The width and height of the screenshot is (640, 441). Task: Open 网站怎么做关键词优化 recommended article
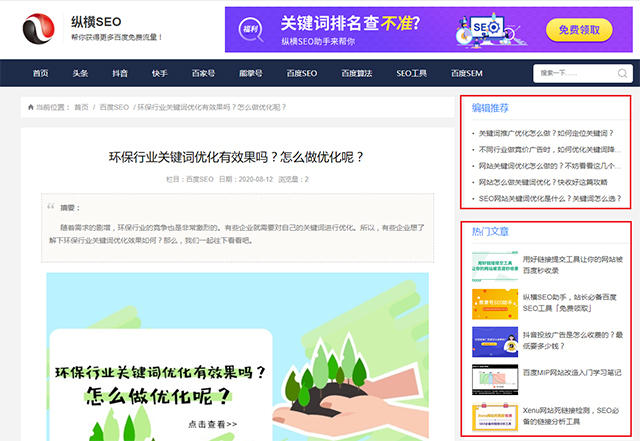tap(543, 182)
